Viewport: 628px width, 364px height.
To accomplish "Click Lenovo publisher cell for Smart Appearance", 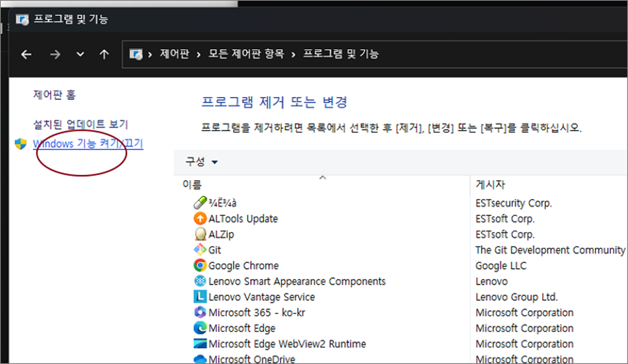I will pyautogui.click(x=491, y=281).
